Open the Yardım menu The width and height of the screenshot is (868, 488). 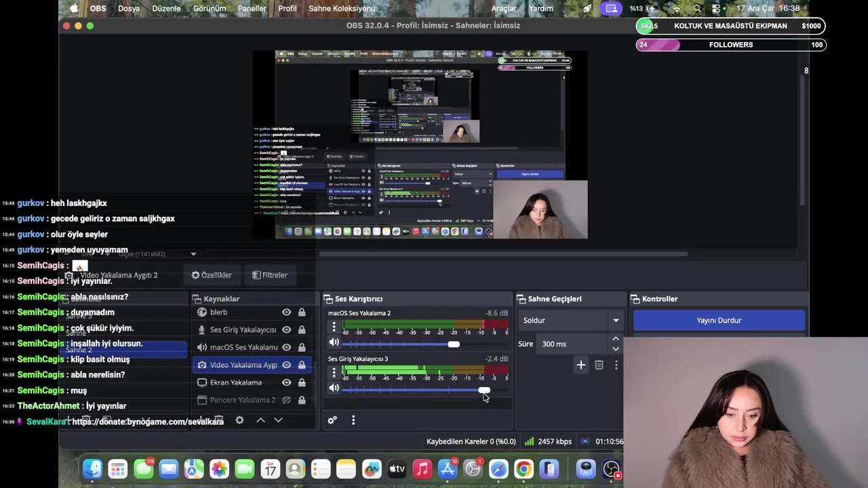tap(541, 8)
